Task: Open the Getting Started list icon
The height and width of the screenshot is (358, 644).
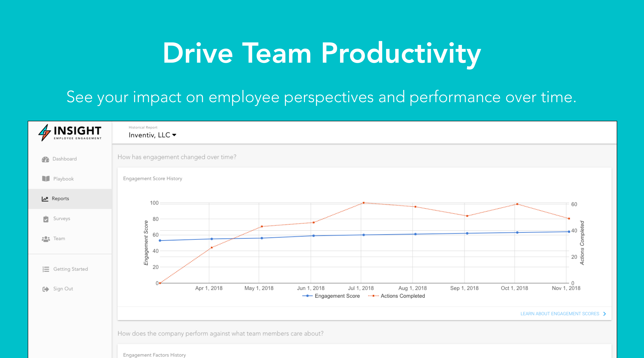Action: point(46,269)
